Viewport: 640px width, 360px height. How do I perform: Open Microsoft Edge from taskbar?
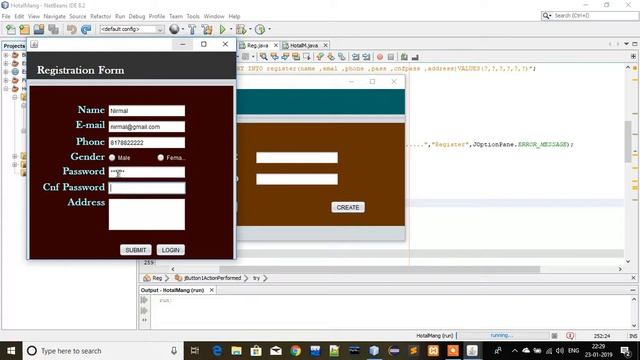click(x=217, y=351)
